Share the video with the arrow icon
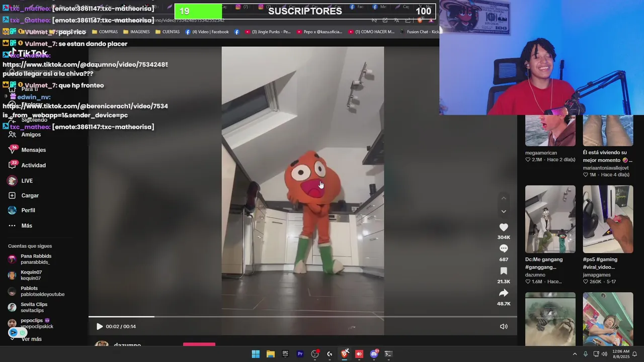 pyautogui.click(x=504, y=293)
